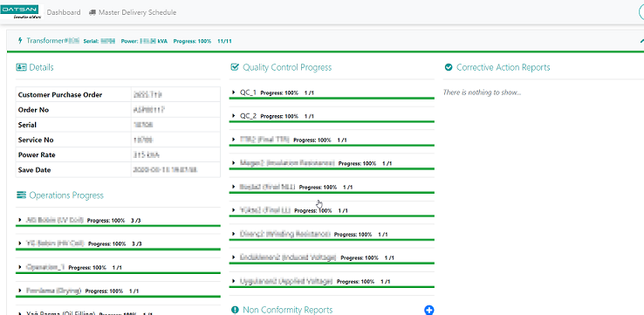Click the green bar below the Transformer header

325,51
